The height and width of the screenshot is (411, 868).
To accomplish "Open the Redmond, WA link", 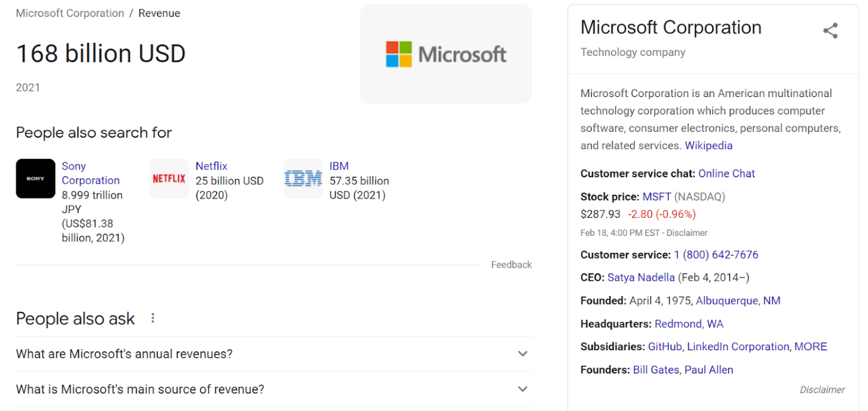I will [689, 324].
